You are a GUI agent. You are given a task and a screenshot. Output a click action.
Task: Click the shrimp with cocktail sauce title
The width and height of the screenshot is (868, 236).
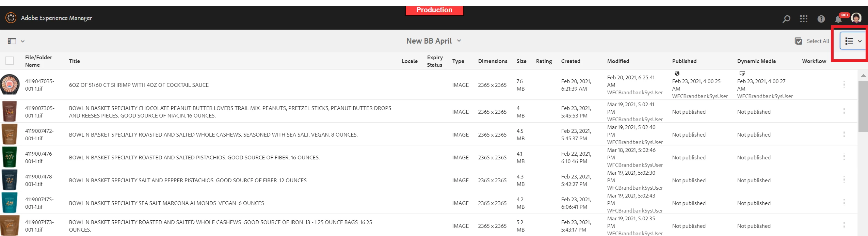(x=139, y=85)
